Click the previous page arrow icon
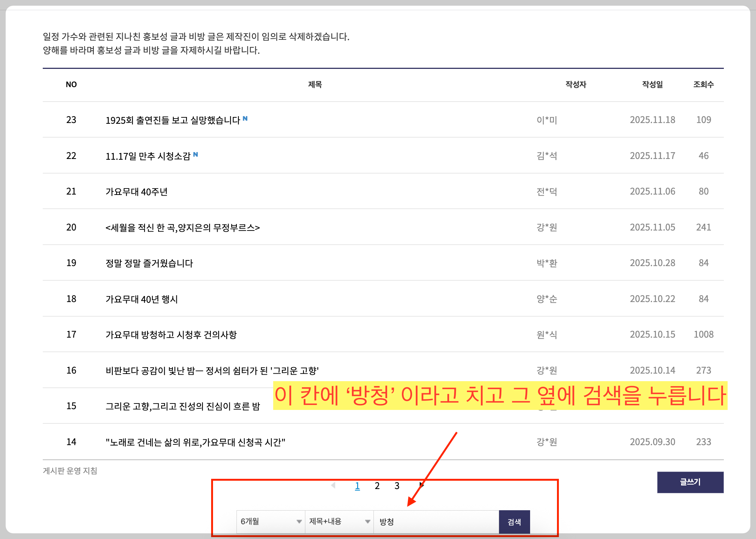This screenshot has height=539, width=756. pos(333,485)
